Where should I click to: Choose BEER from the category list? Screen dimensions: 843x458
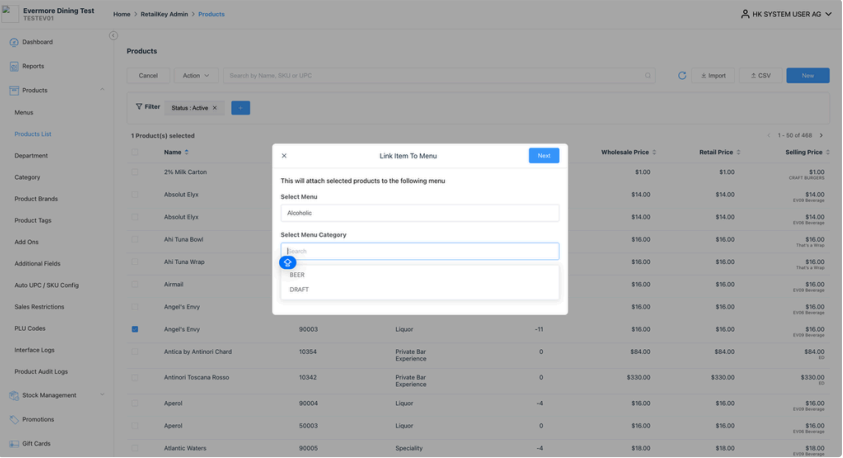tap(298, 275)
